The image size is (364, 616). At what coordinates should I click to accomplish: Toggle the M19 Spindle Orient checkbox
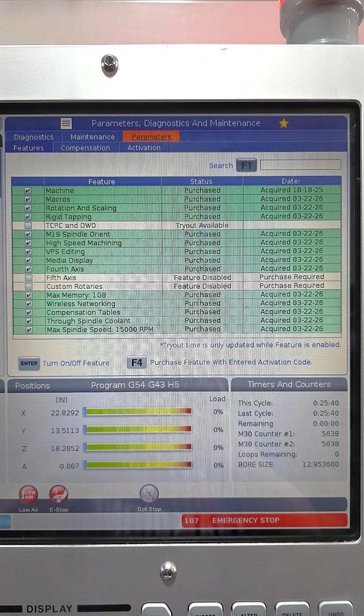pos(28,234)
